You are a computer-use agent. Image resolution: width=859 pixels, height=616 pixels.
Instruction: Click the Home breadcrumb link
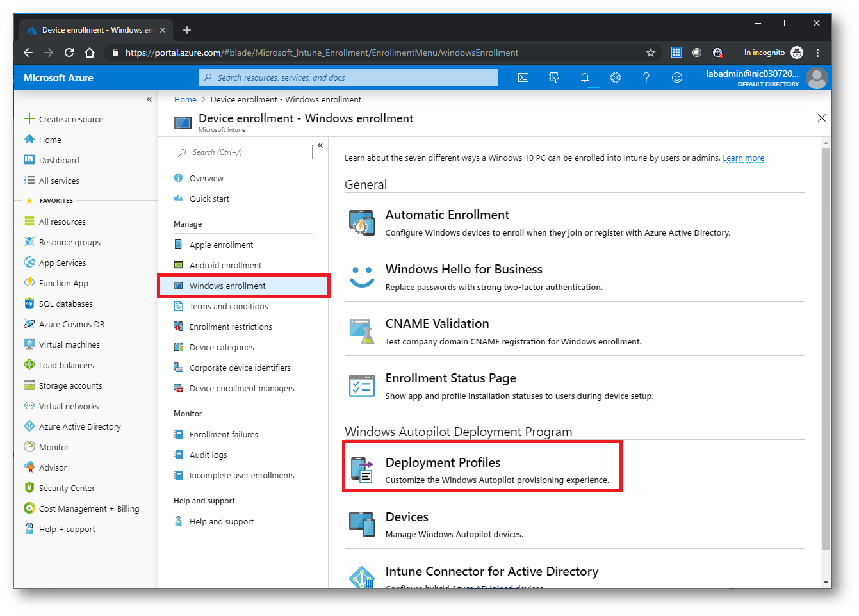click(x=185, y=99)
